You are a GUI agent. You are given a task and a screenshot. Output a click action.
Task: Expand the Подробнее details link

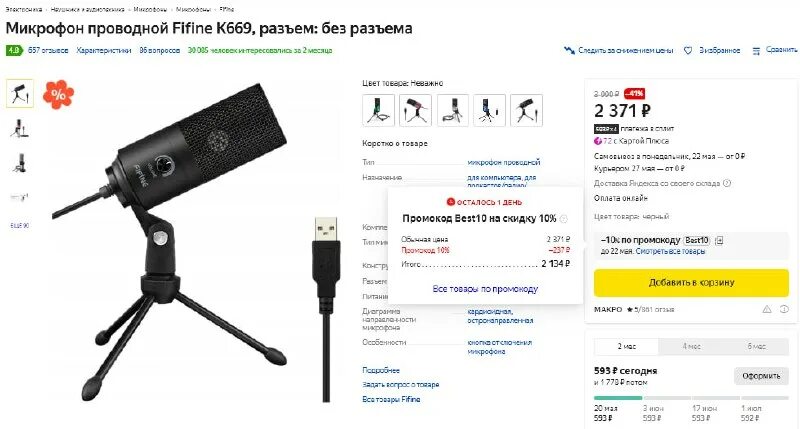(381, 370)
